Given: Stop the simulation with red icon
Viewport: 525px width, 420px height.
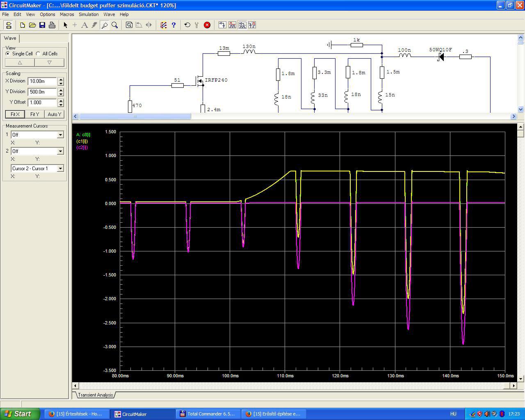Looking at the screenshot, I should [207, 25].
